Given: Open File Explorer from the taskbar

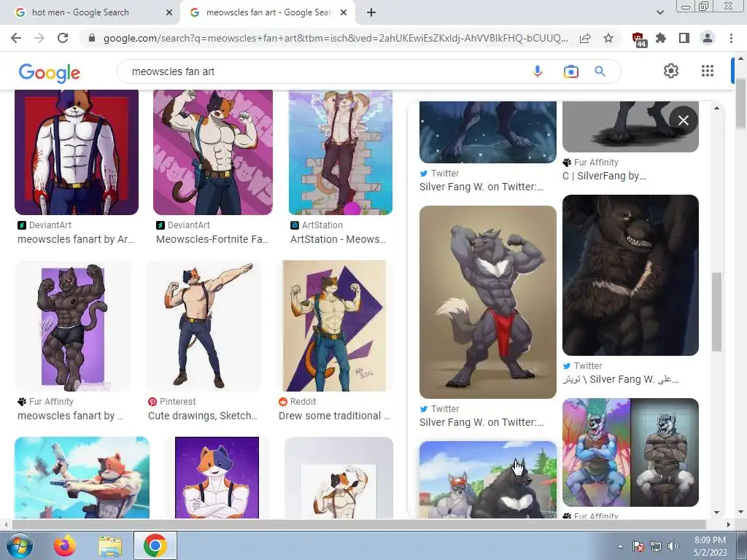Looking at the screenshot, I should [x=110, y=545].
